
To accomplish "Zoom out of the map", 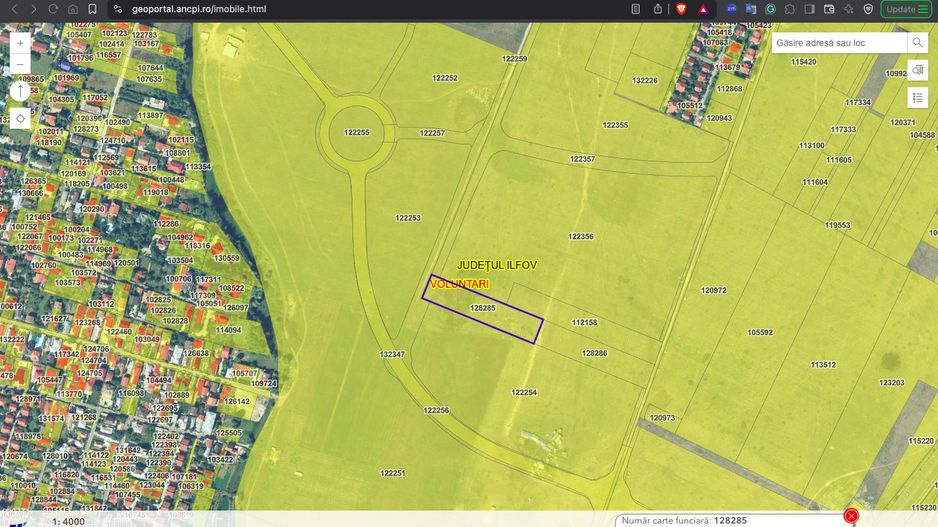I will tap(20, 65).
